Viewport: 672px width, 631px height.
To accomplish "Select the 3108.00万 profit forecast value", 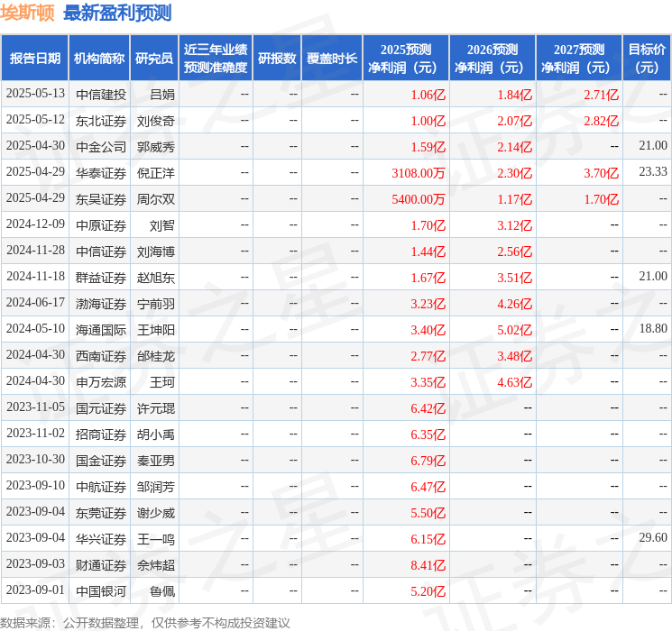I will point(419,172).
